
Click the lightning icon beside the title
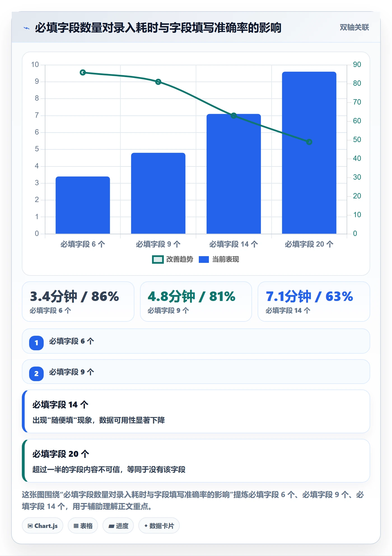click(27, 28)
